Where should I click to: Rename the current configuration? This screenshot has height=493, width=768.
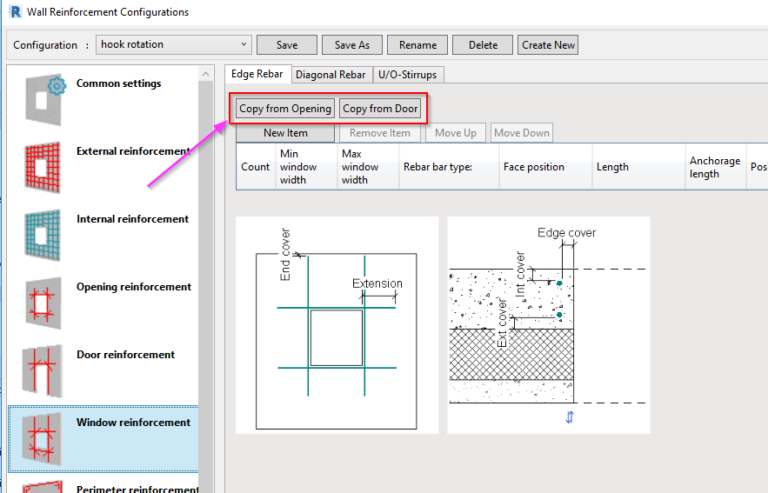coord(418,45)
